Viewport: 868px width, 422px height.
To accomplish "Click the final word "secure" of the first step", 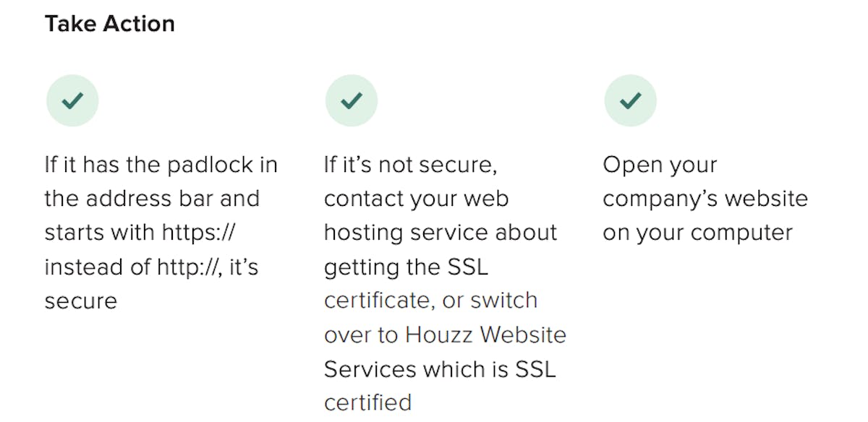I will coord(80,301).
